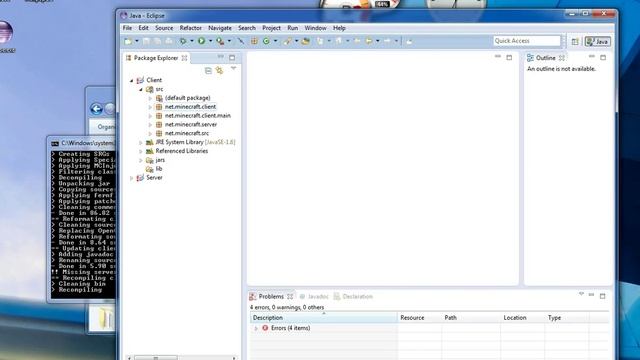
Task: Click Collapse All in Package Explorer
Action: pos(208,71)
